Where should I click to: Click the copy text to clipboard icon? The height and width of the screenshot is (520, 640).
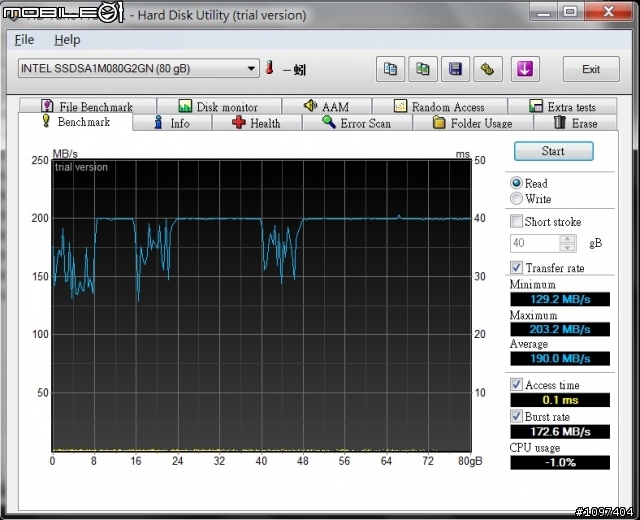[x=390, y=69]
